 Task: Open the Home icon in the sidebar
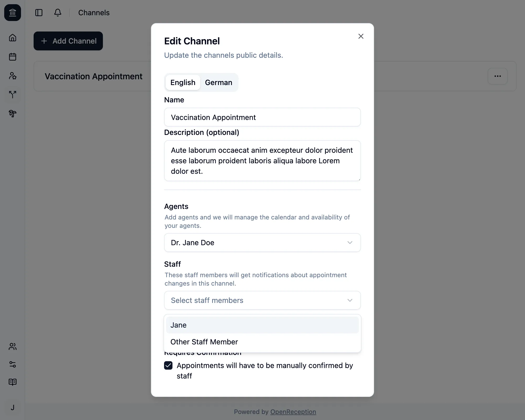[12, 38]
